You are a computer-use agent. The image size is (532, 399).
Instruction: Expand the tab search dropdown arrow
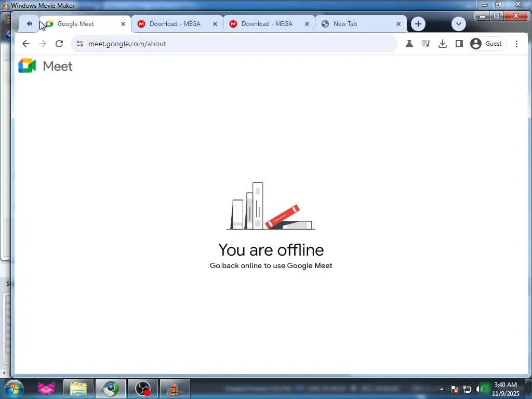tap(458, 24)
